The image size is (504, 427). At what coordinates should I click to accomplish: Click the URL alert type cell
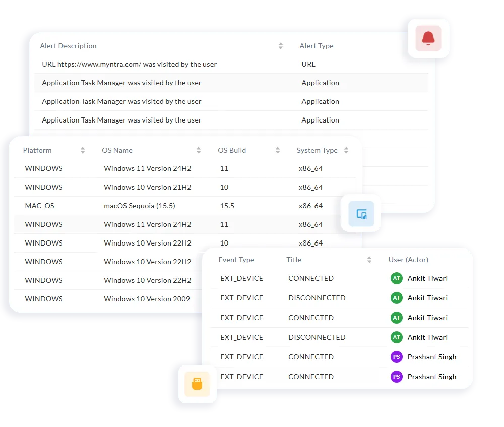click(308, 65)
